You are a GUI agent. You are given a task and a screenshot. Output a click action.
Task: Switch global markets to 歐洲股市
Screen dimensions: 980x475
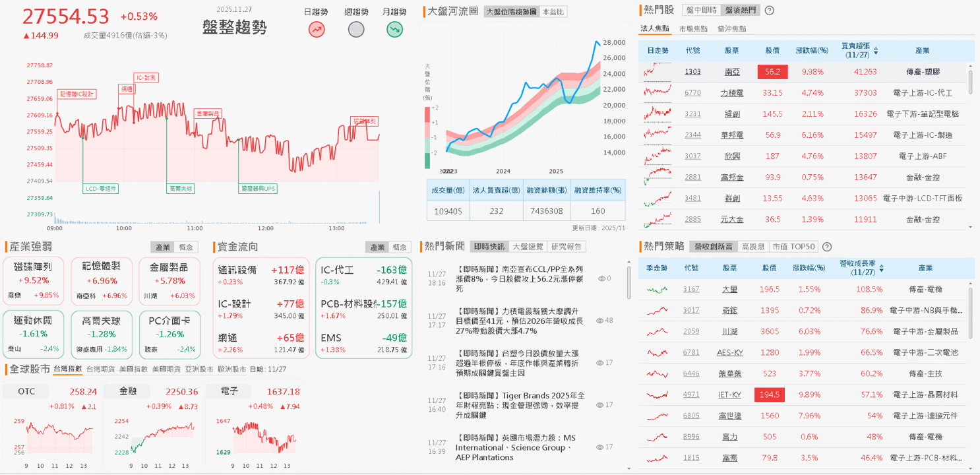tap(231, 369)
